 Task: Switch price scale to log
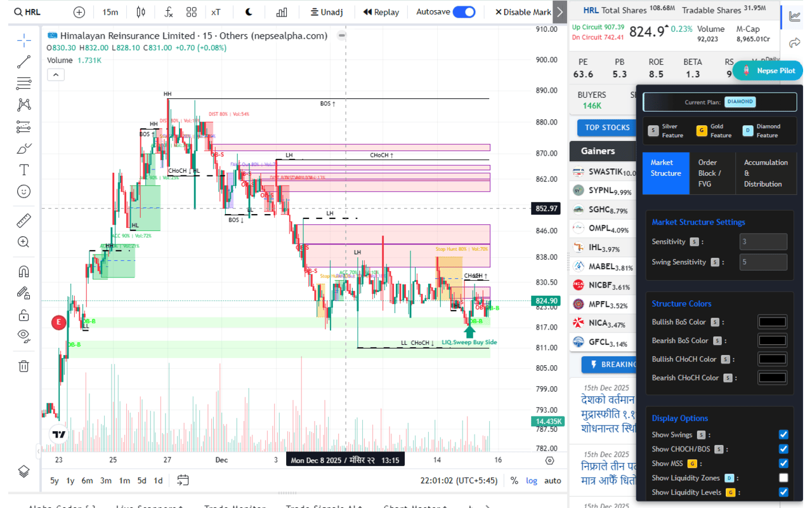tap(531, 481)
